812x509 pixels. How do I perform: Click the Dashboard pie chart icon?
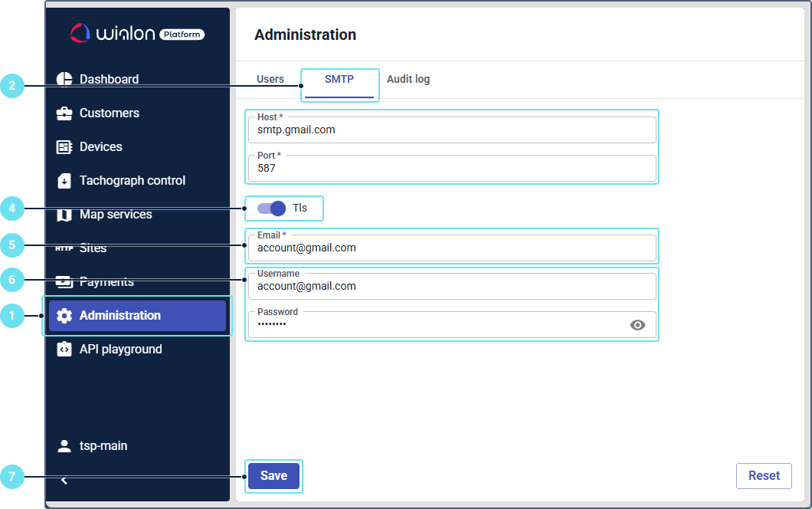point(64,80)
